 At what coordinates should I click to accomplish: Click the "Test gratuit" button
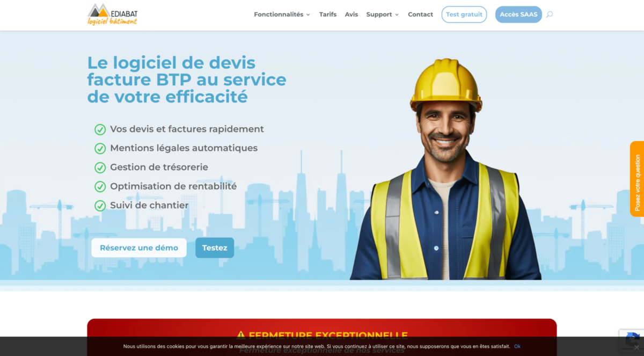coord(464,14)
